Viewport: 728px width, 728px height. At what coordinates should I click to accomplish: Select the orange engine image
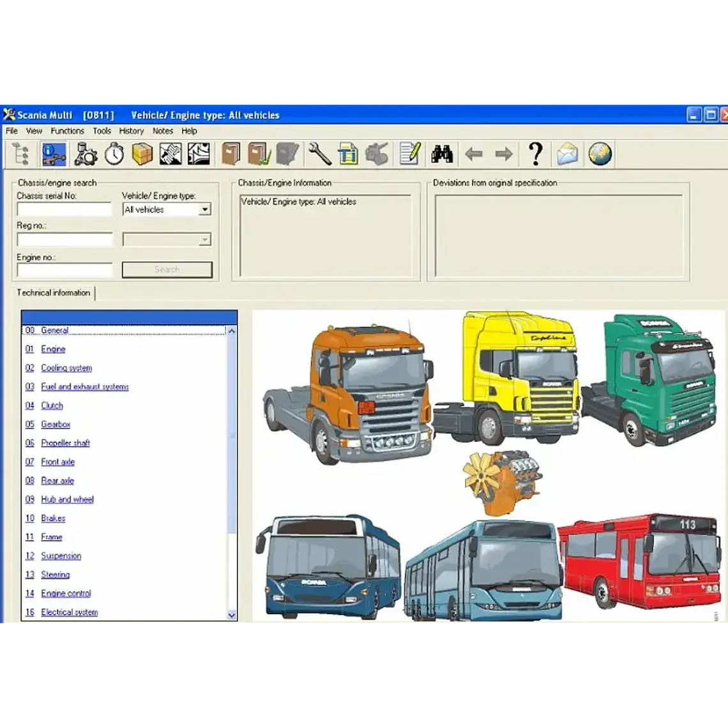click(503, 483)
